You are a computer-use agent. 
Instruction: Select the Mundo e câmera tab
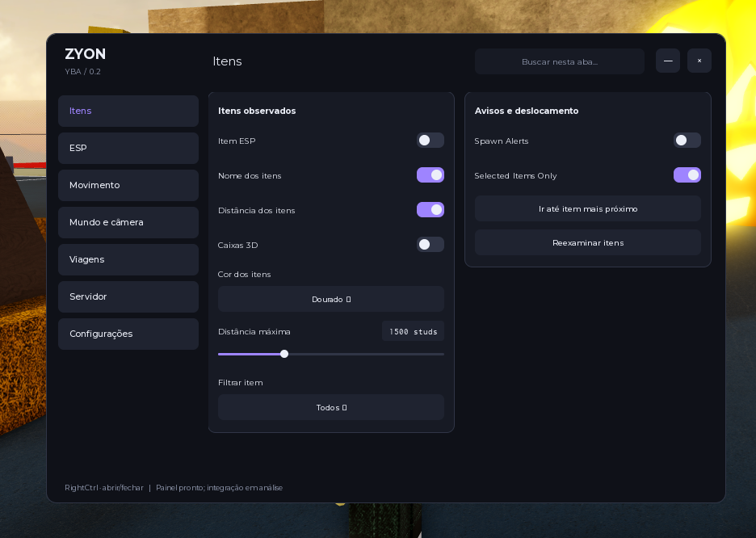pos(128,222)
